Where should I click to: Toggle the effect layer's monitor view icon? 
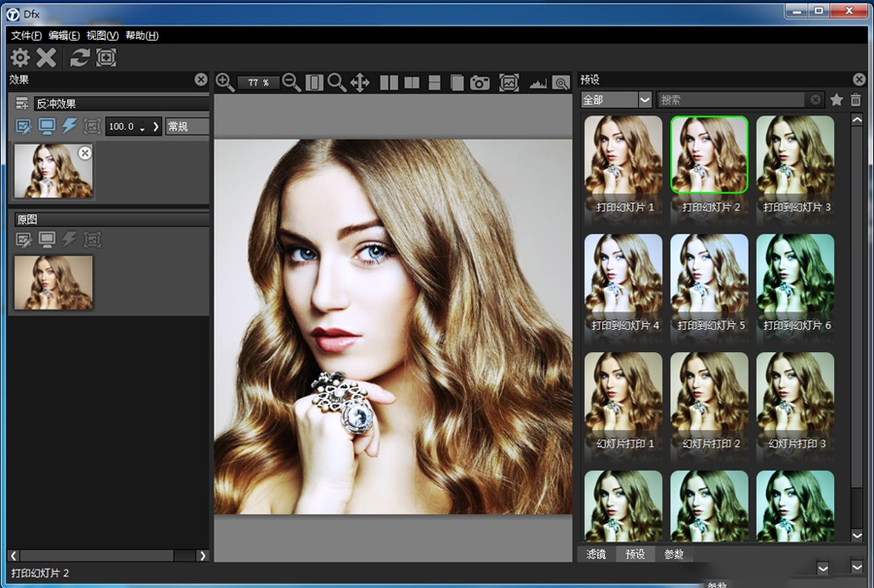(47, 126)
